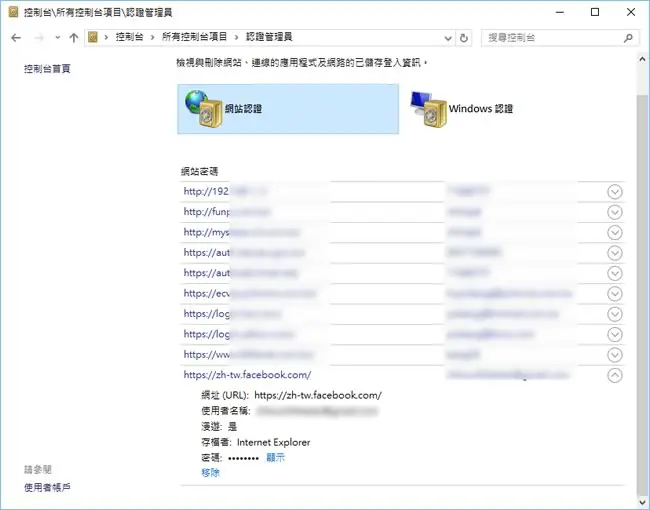Viewport: 650px width, 510px height.
Task: Go up one level with the up arrow
Action: 74,38
